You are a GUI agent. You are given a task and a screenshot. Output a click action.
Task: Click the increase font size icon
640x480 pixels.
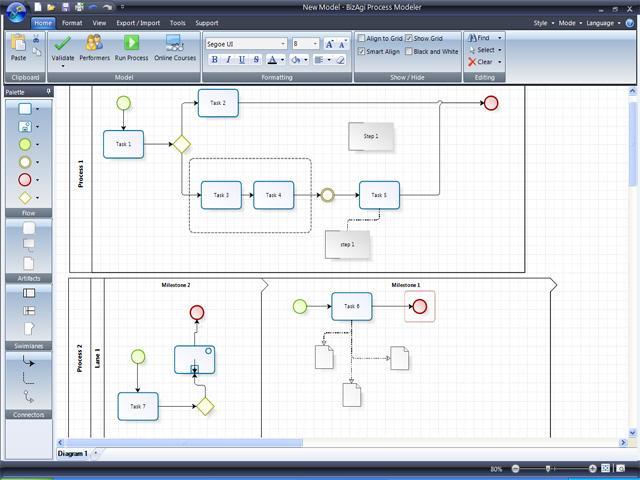329,44
